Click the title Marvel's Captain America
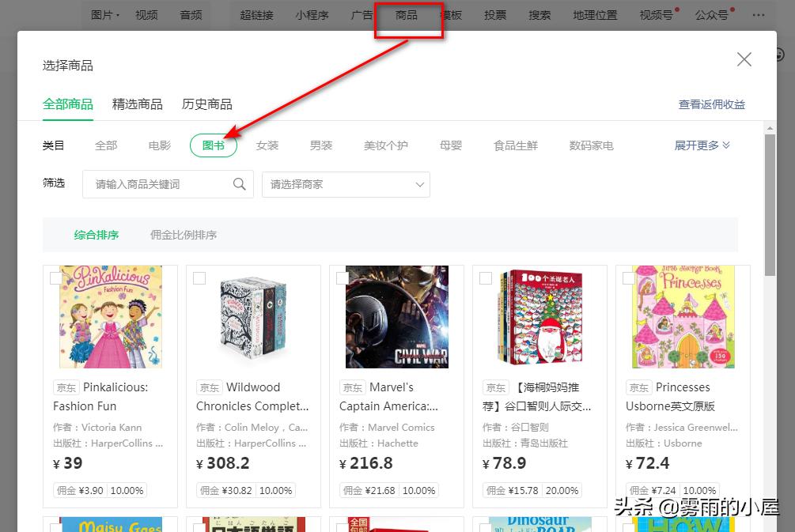 coord(389,397)
